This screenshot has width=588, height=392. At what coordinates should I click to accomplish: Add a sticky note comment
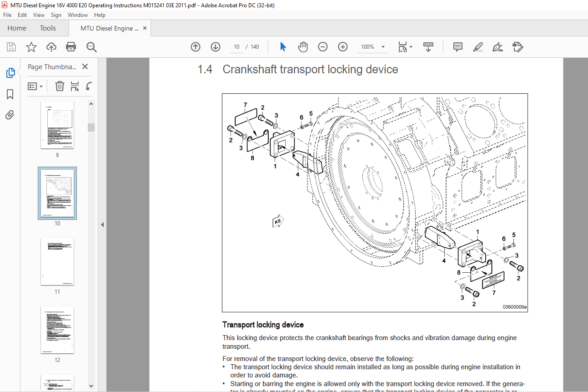(458, 47)
